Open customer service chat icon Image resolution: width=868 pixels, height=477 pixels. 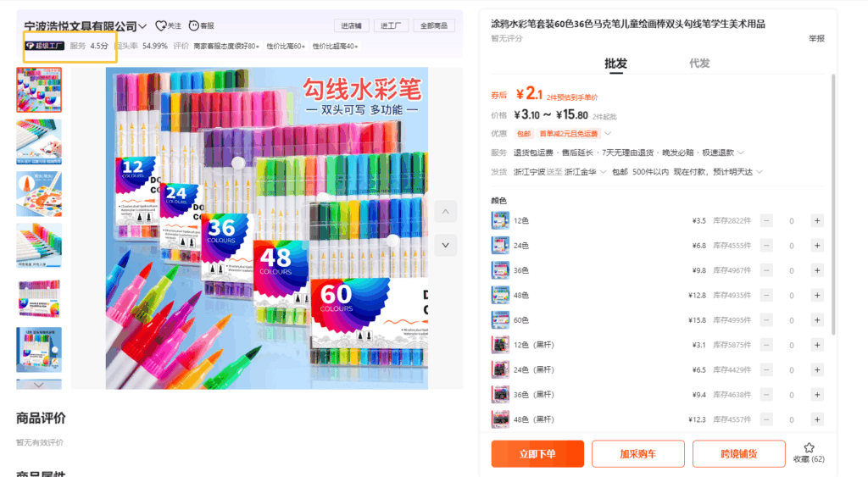194,26
